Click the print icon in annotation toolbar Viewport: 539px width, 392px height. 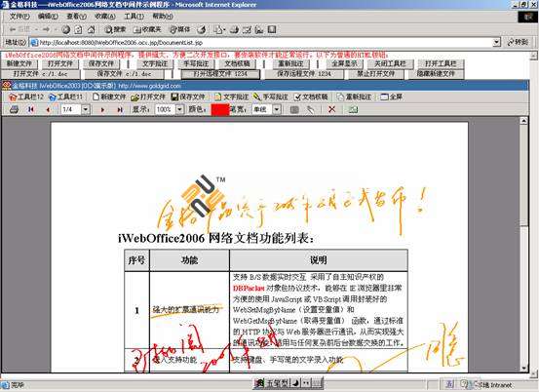click(14, 109)
